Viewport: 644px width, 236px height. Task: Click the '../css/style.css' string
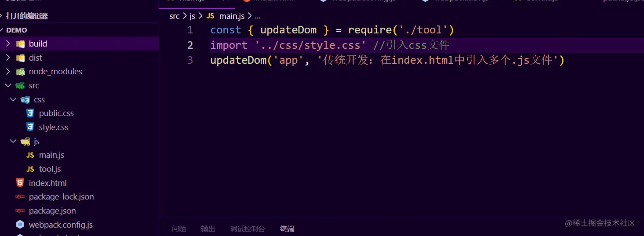coord(310,45)
